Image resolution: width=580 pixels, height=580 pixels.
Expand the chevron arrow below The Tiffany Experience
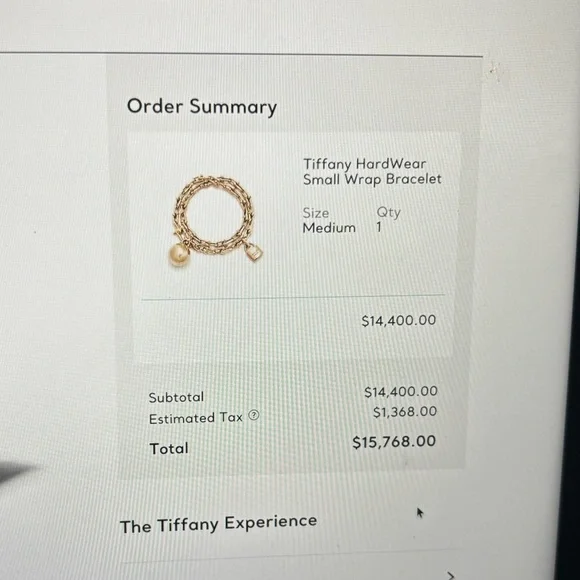tap(450, 575)
